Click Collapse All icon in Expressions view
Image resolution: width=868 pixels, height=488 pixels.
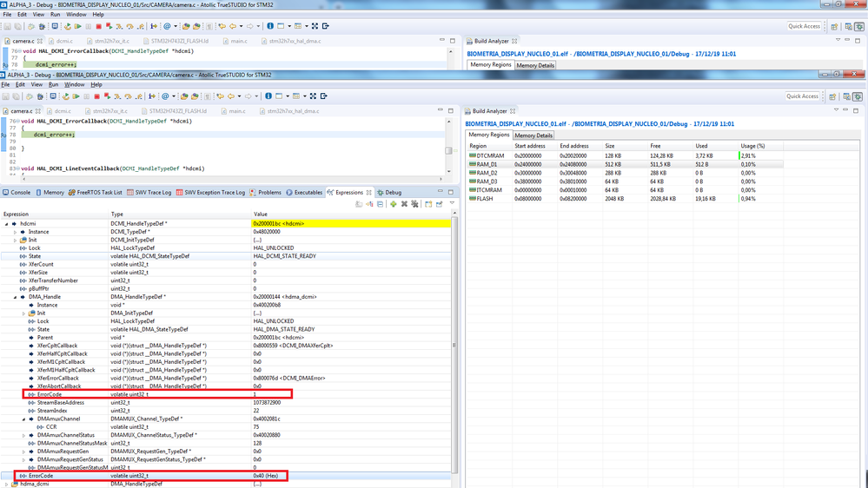point(381,204)
